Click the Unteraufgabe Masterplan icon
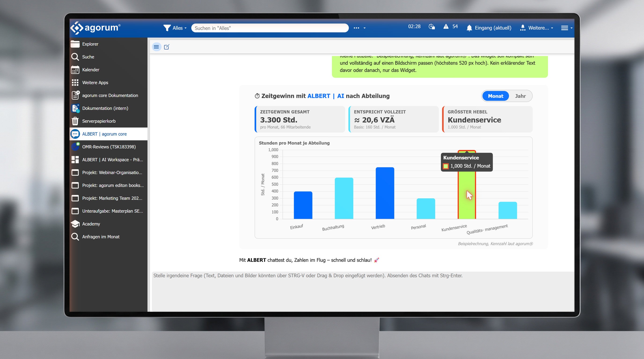The height and width of the screenshot is (359, 644). [x=75, y=211]
